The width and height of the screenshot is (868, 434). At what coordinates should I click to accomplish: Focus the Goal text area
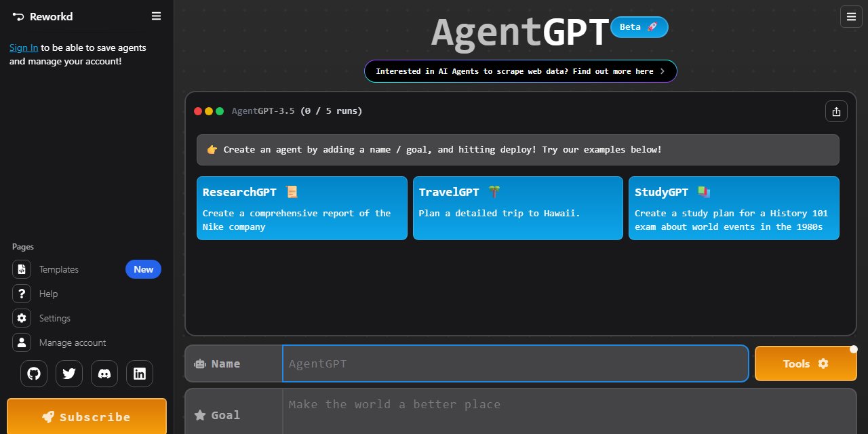point(569,412)
